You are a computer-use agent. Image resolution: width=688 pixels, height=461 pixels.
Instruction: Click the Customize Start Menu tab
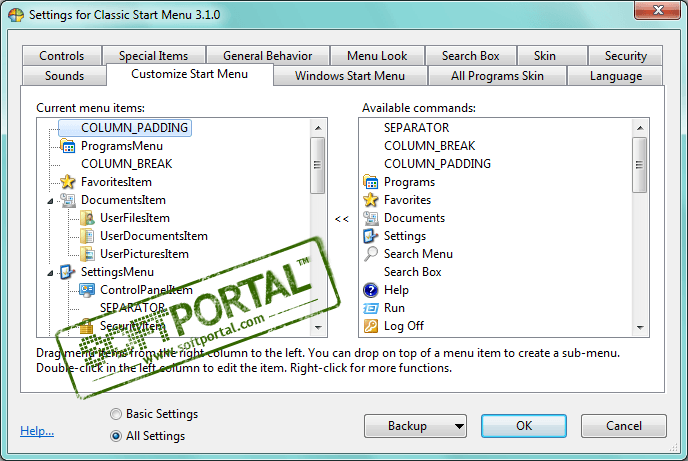[x=190, y=74]
